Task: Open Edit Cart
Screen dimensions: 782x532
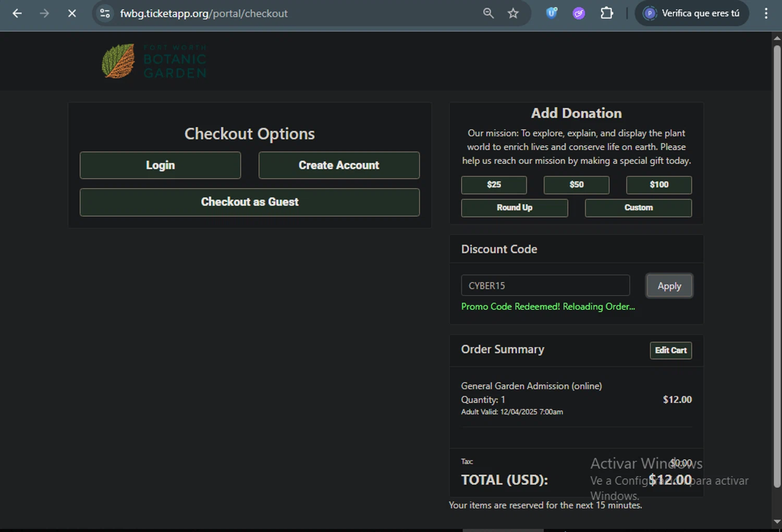Action: point(671,350)
